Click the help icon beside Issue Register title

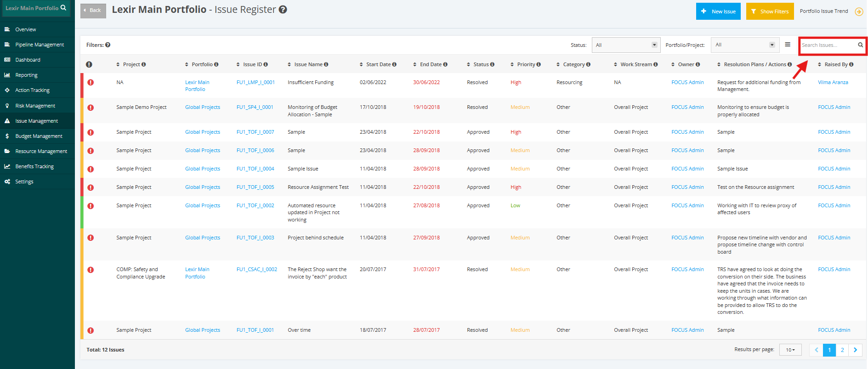(x=283, y=10)
